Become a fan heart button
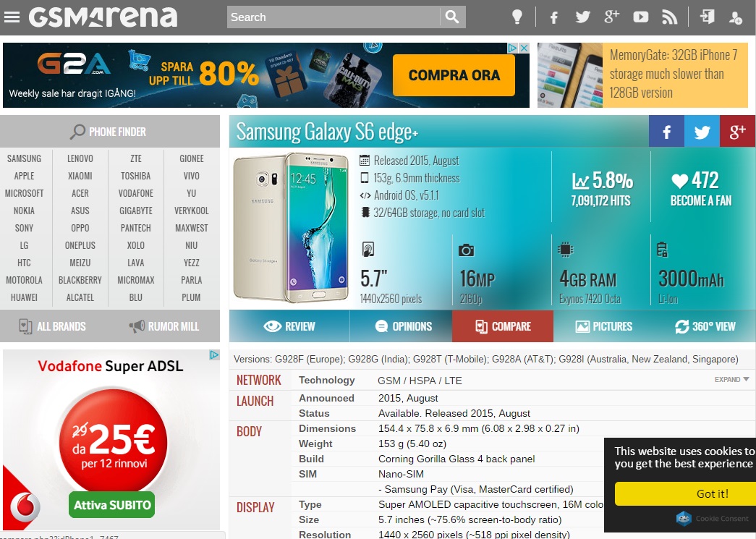The width and height of the screenshot is (756, 539). coord(701,189)
